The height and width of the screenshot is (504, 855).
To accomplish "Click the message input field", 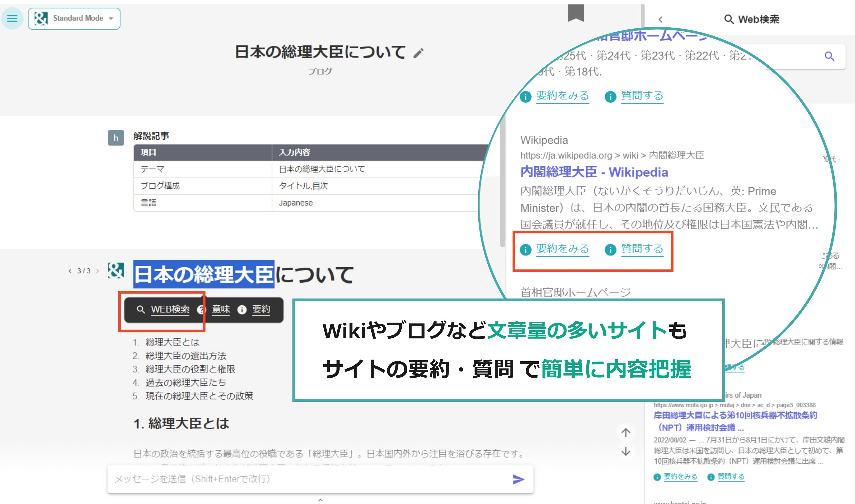I will [x=306, y=479].
